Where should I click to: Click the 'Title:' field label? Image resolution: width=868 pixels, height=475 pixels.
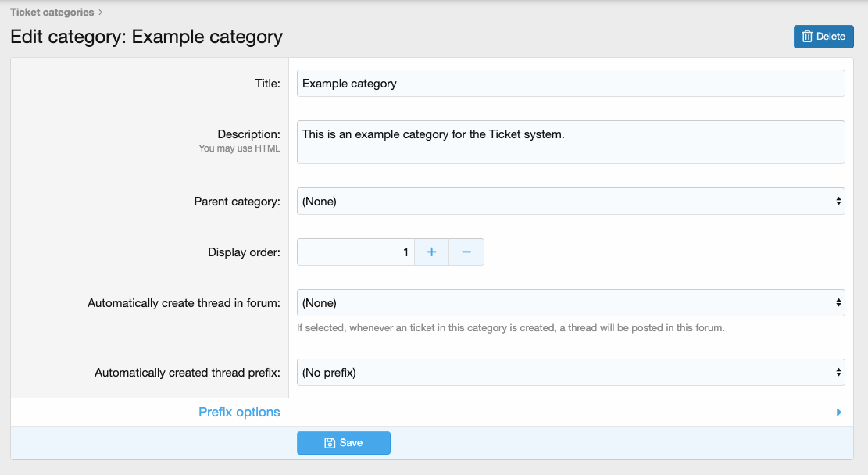[267, 84]
